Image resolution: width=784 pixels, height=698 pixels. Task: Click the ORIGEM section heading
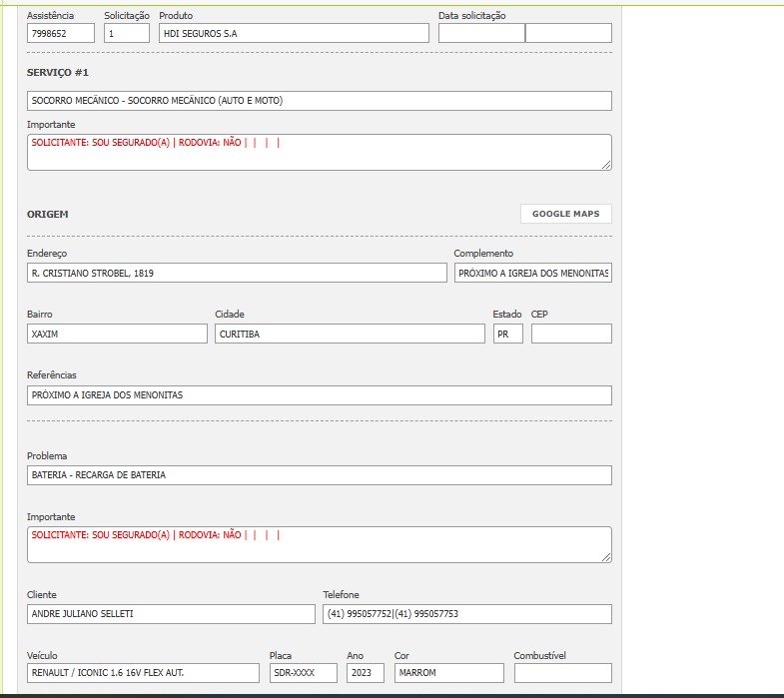point(48,214)
